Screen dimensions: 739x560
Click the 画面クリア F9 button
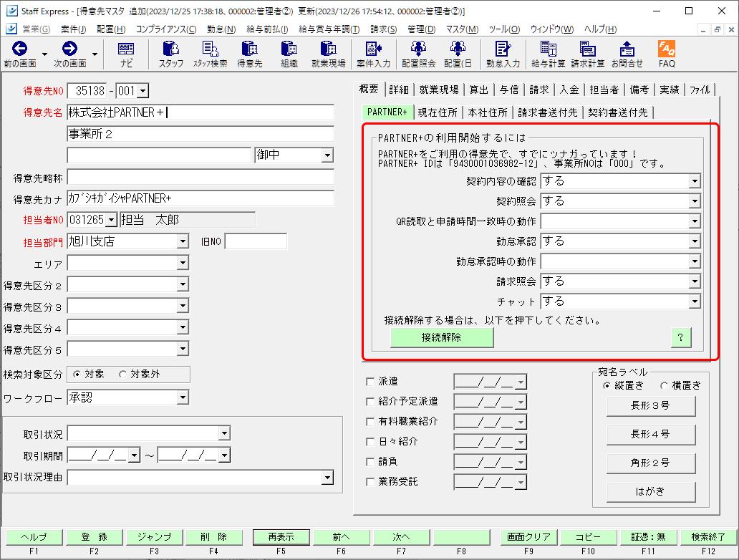(x=528, y=536)
